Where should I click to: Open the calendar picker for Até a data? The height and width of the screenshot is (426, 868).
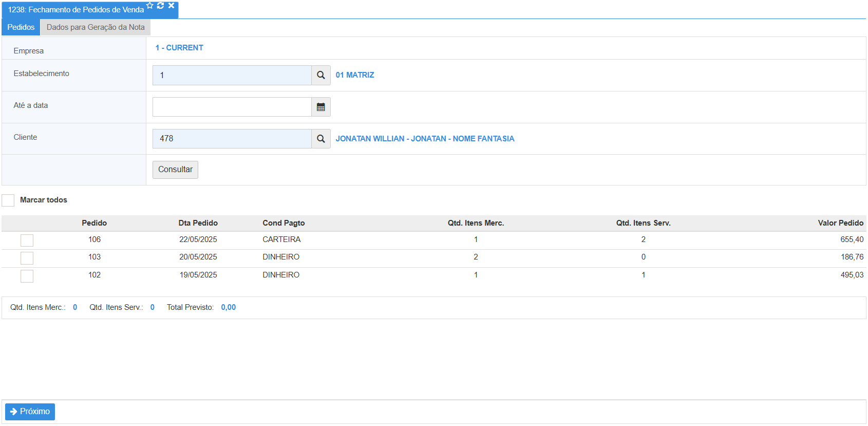tap(321, 107)
